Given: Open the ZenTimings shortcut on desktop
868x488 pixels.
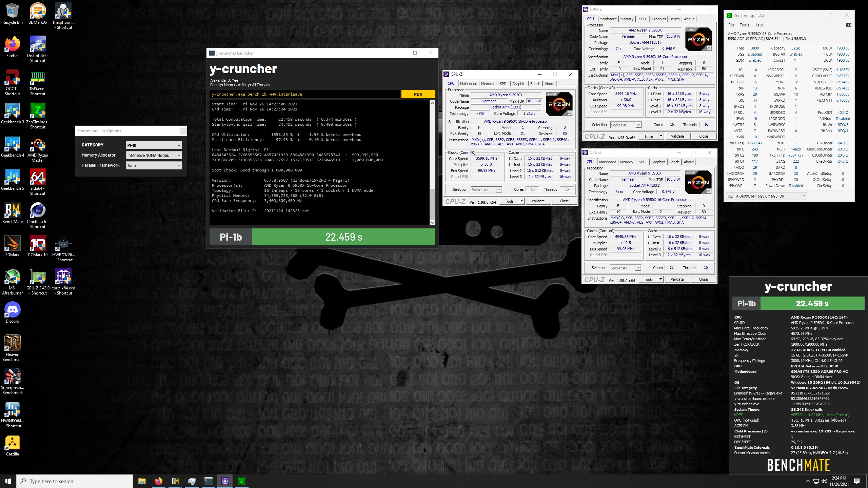Looking at the screenshot, I should [x=38, y=116].
